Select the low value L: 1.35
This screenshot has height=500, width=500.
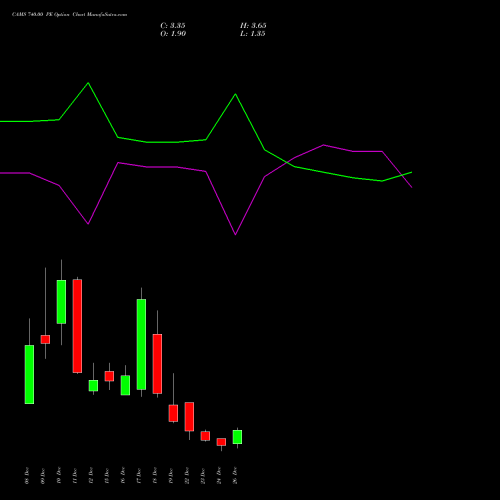pos(253,34)
